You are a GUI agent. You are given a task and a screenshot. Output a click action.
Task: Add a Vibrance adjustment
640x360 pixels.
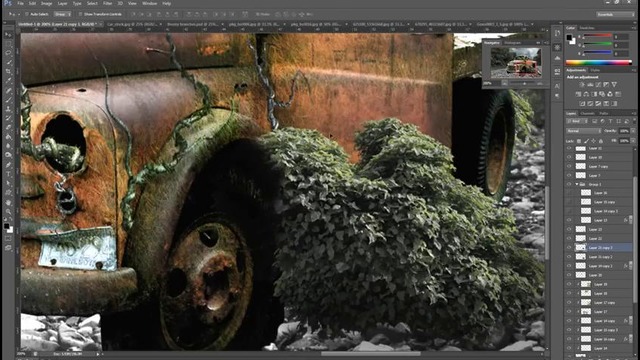(x=614, y=84)
